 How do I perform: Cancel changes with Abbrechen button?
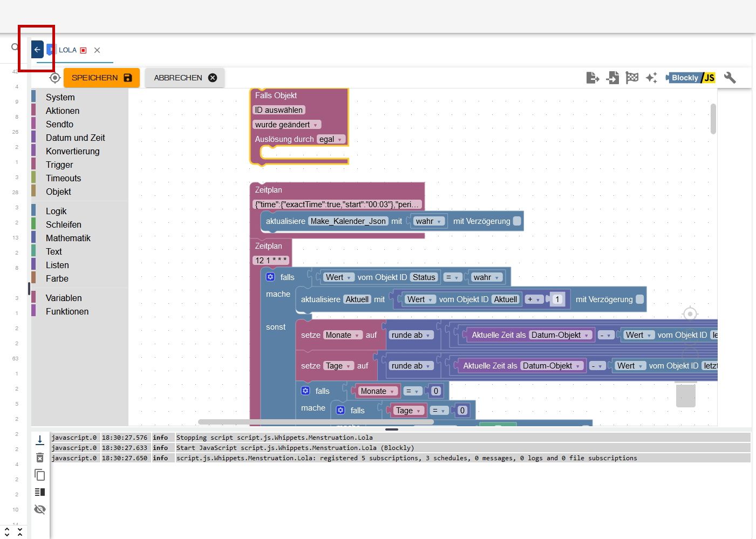coord(185,78)
